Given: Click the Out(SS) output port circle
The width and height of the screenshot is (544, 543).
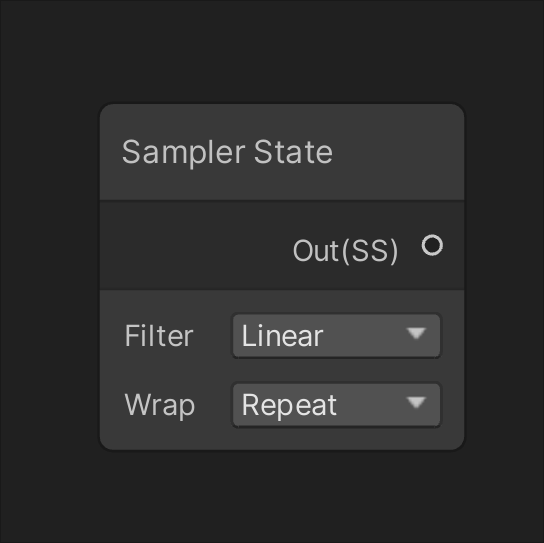Looking at the screenshot, I should coord(432,245).
